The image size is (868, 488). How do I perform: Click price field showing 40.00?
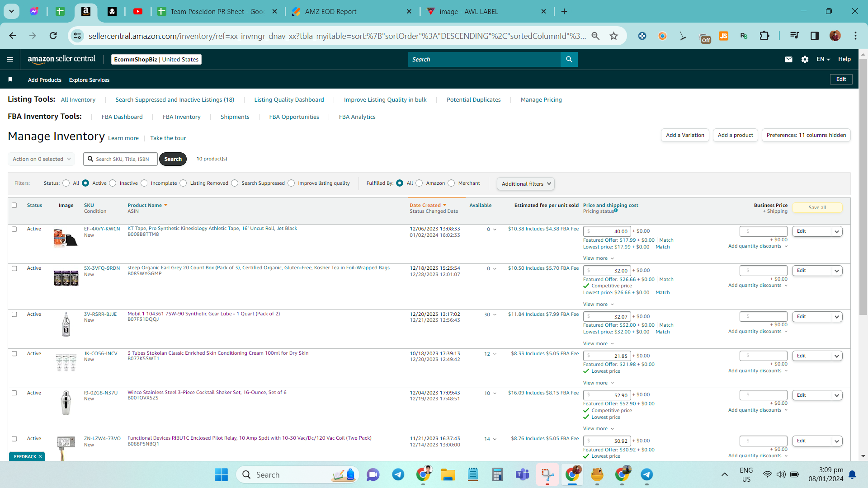click(x=607, y=231)
